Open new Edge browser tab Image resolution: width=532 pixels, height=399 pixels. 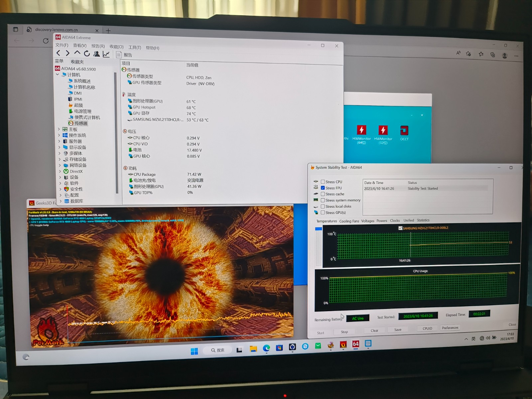point(108,31)
